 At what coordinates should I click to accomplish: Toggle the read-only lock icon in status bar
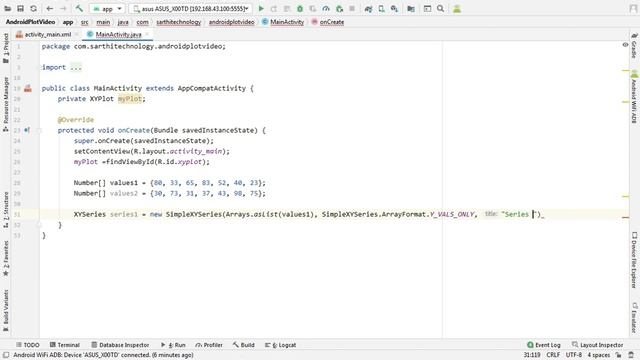619,355
